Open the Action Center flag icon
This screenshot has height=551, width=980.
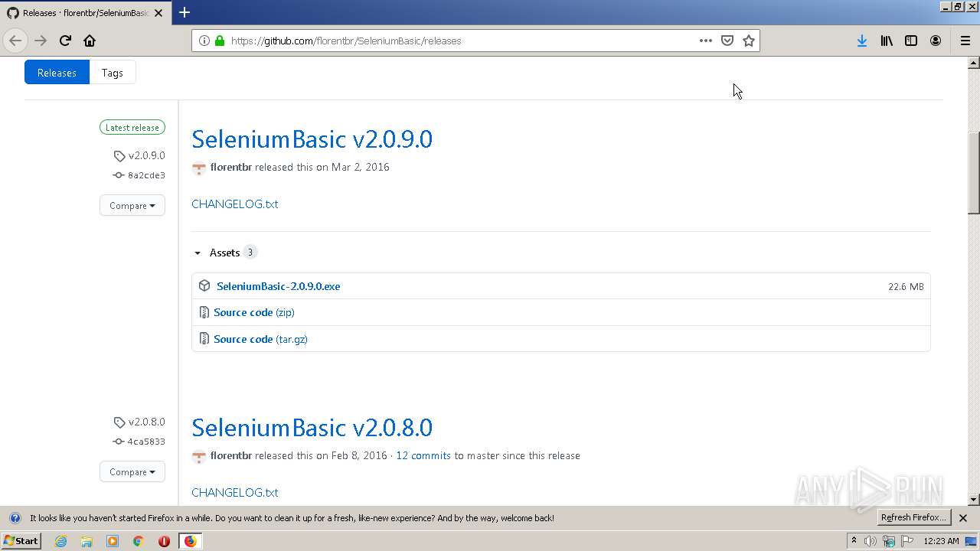(907, 541)
